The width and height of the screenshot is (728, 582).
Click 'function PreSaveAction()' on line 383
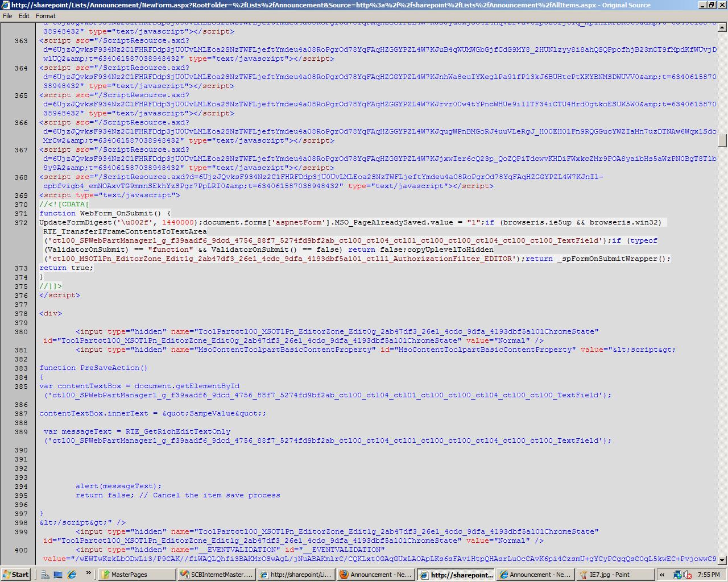pos(93,368)
